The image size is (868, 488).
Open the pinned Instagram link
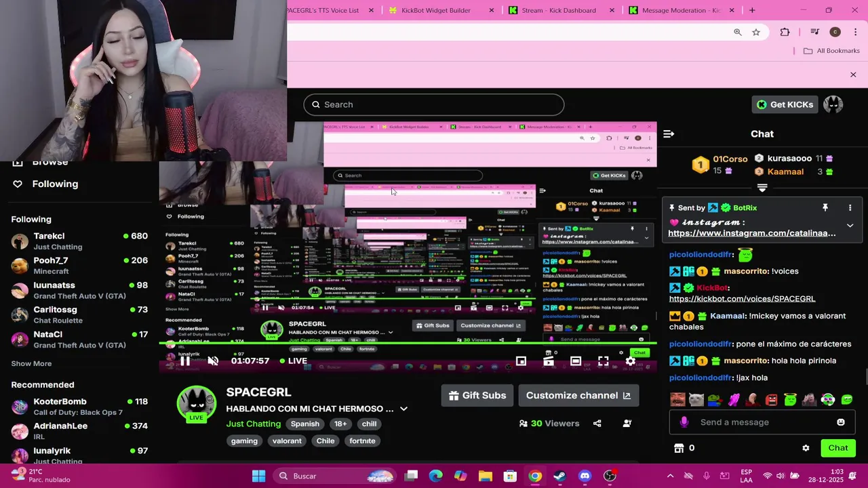(751, 233)
